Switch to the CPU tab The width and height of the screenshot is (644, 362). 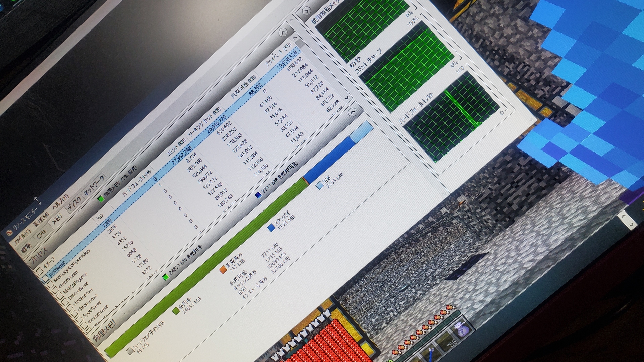(42, 233)
